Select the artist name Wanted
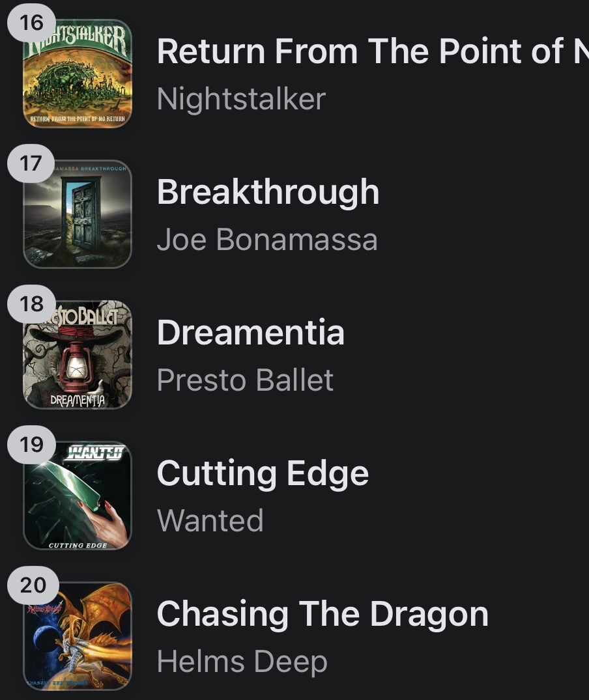Image resolution: width=589 pixels, height=700 pixels. click(210, 521)
